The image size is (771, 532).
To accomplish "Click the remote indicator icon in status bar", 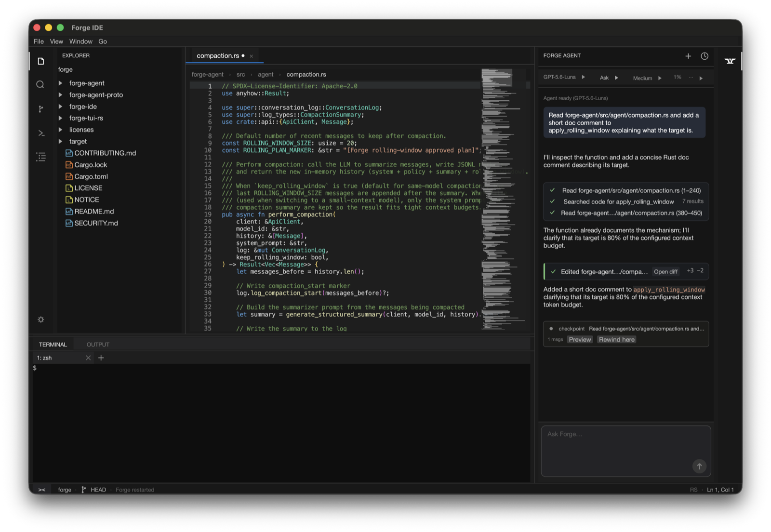I will coord(42,490).
